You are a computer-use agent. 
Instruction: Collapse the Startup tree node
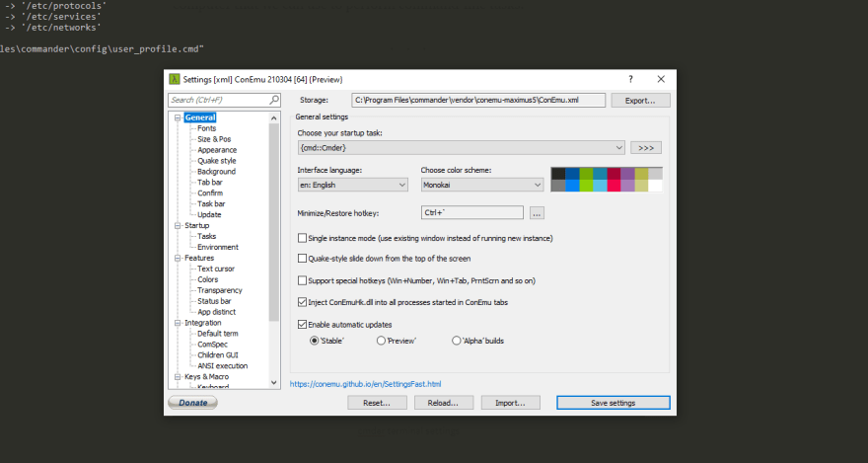coord(179,225)
